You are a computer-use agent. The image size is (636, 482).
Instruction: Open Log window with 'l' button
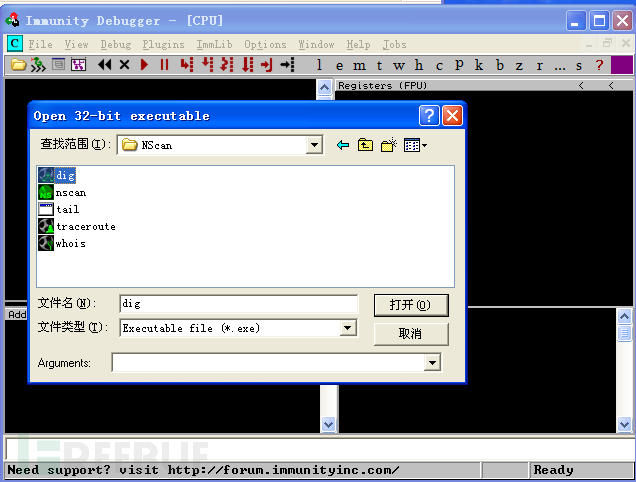[319, 65]
